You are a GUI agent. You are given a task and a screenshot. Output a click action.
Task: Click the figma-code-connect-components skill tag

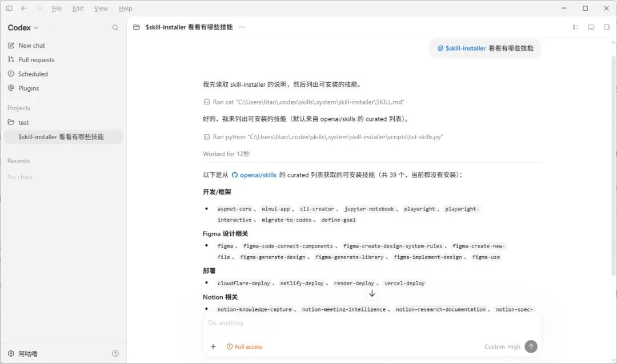[x=288, y=246]
